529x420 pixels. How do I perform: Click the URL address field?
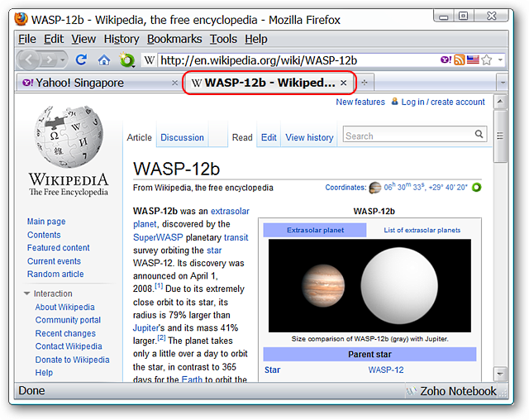pos(297,60)
